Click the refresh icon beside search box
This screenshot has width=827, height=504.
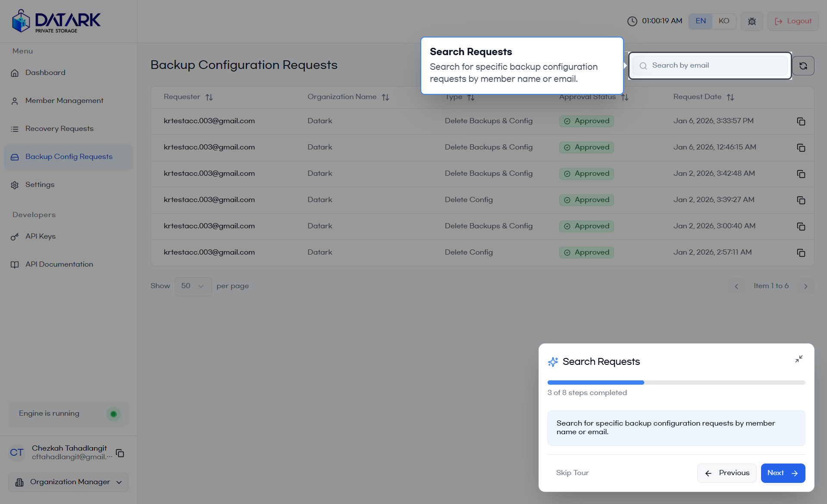click(x=803, y=66)
